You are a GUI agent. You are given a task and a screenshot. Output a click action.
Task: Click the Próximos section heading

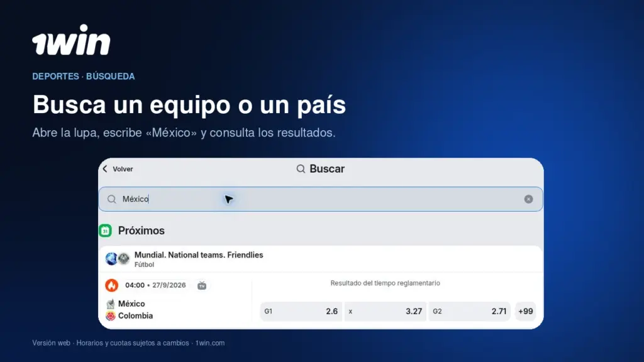(142, 231)
